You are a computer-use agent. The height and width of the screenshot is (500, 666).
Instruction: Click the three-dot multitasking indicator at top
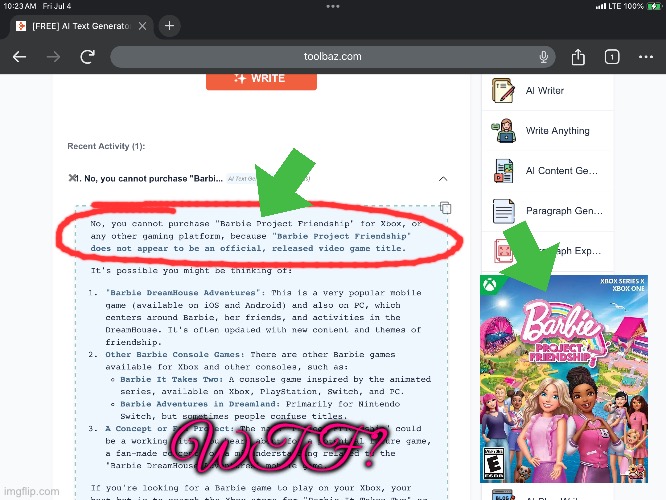[333, 6]
